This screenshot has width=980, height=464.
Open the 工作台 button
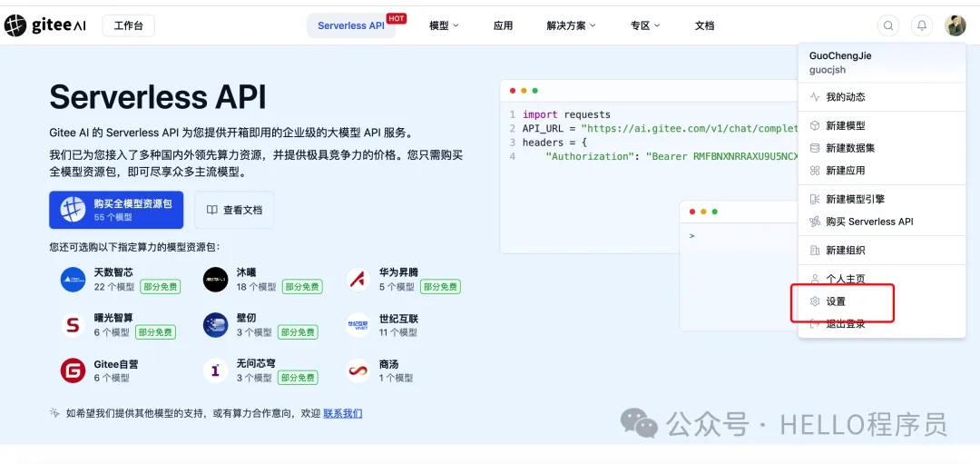(128, 25)
